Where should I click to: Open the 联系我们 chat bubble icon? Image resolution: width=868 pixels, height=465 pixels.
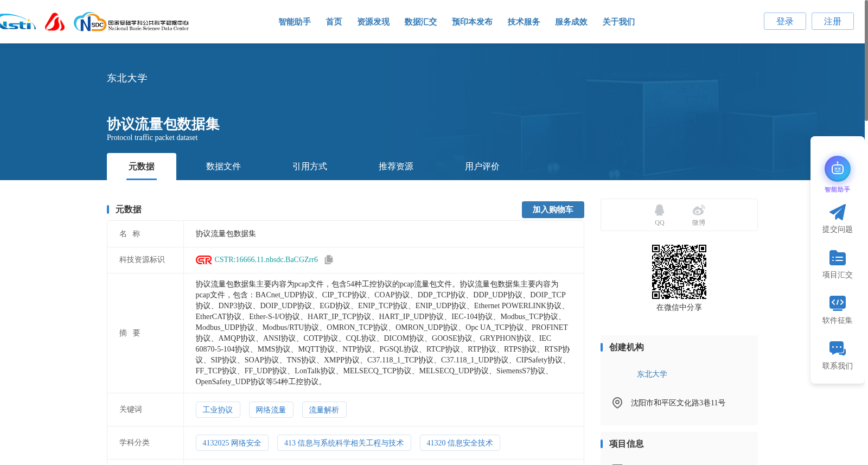[x=838, y=348]
